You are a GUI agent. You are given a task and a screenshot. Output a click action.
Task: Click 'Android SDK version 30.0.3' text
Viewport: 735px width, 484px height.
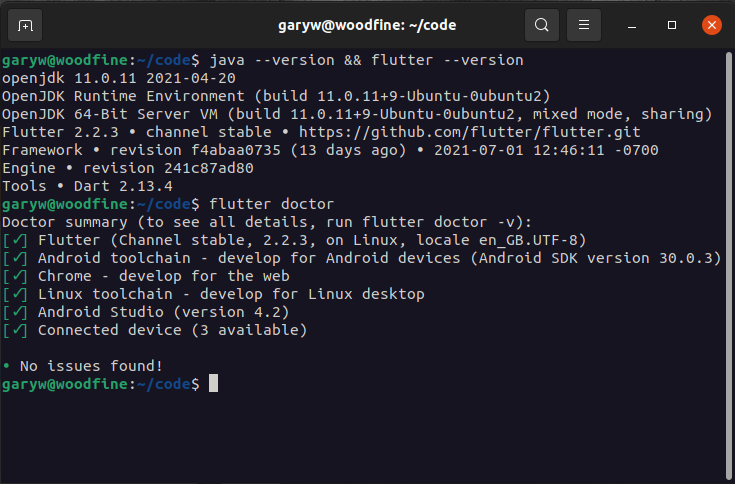pyautogui.click(x=596, y=258)
